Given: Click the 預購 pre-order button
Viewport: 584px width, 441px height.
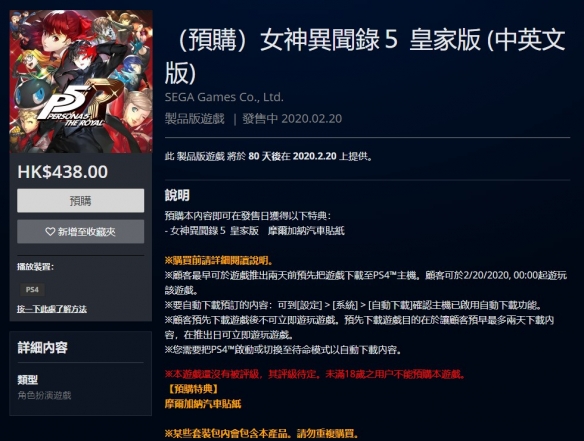Looking at the screenshot, I should (x=80, y=201).
